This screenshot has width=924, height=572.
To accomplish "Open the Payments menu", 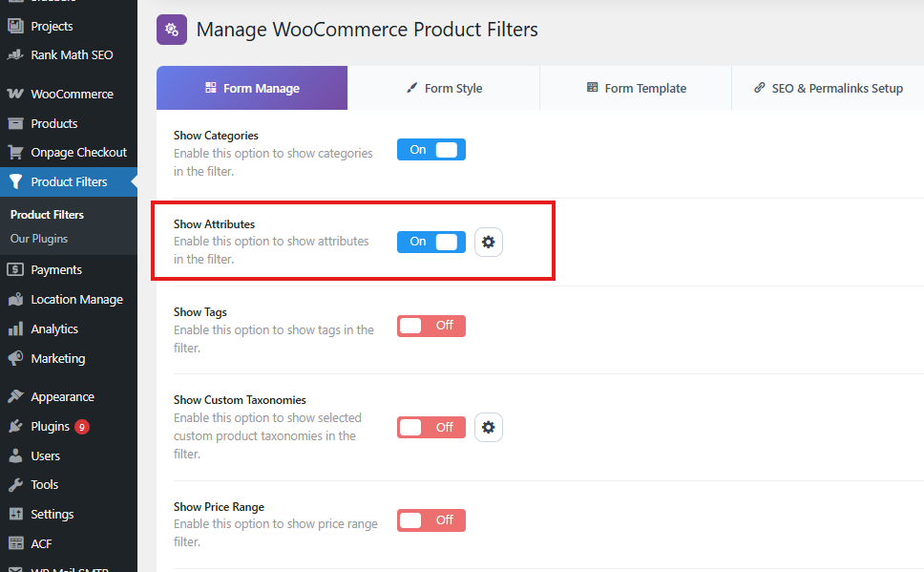I will (x=56, y=269).
